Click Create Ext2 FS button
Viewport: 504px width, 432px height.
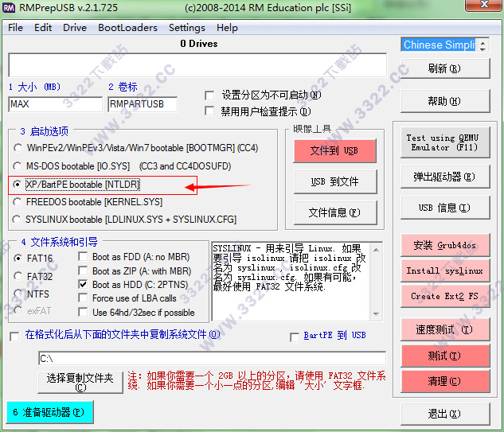tap(445, 296)
